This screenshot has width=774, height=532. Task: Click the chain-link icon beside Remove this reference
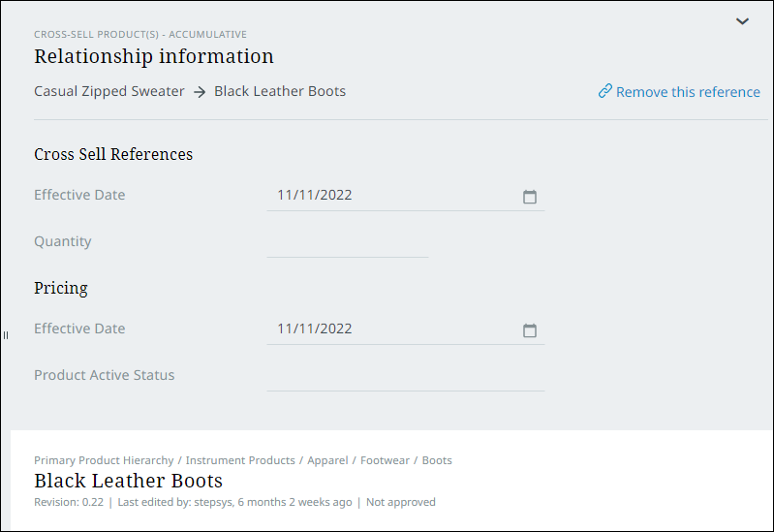point(605,92)
